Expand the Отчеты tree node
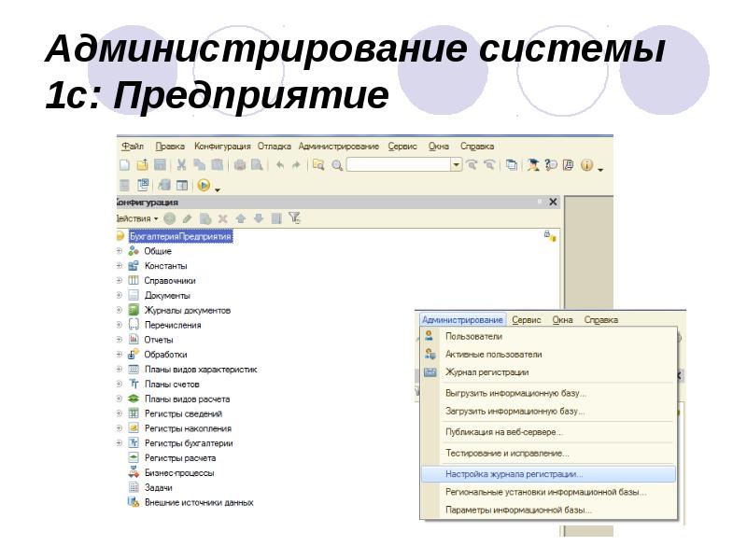This screenshot has width=747, height=560. point(120,340)
